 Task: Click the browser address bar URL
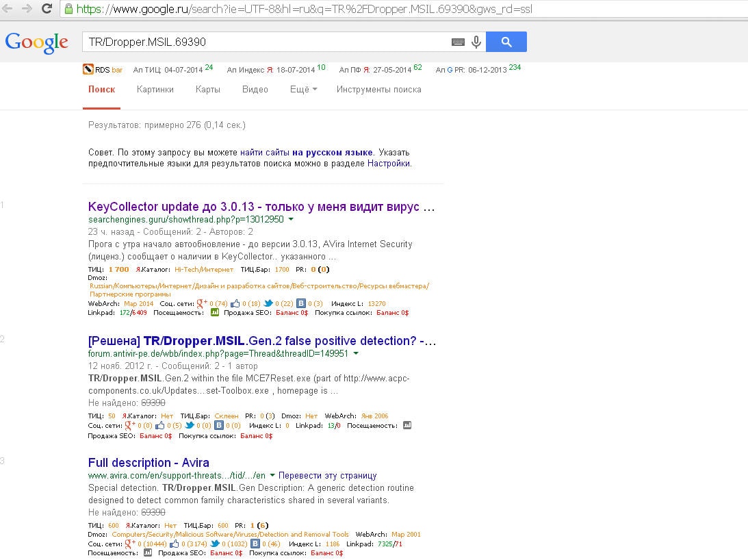[x=305, y=9]
